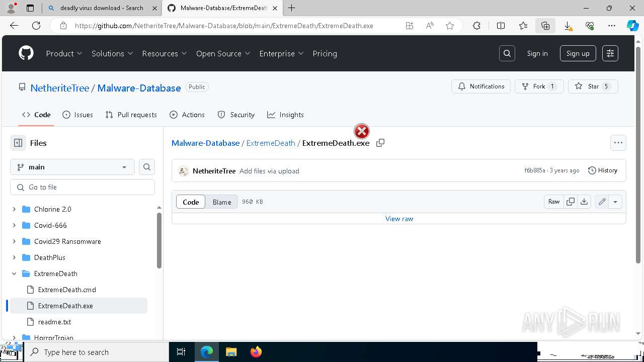644x362 pixels.
Task: Expand the Chlorine 2.0 folder
Action: [x=14, y=209]
